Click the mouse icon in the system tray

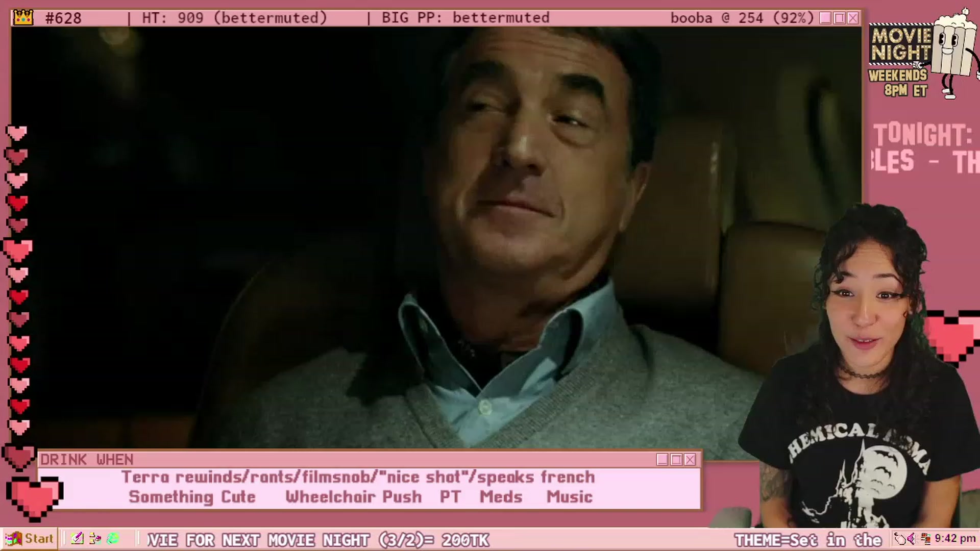click(x=900, y=538)
